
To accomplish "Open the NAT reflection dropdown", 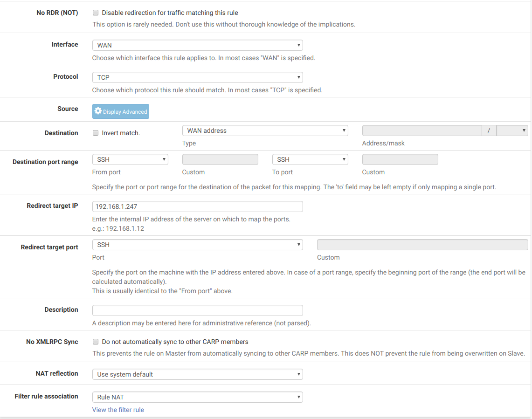I will 197,374.
